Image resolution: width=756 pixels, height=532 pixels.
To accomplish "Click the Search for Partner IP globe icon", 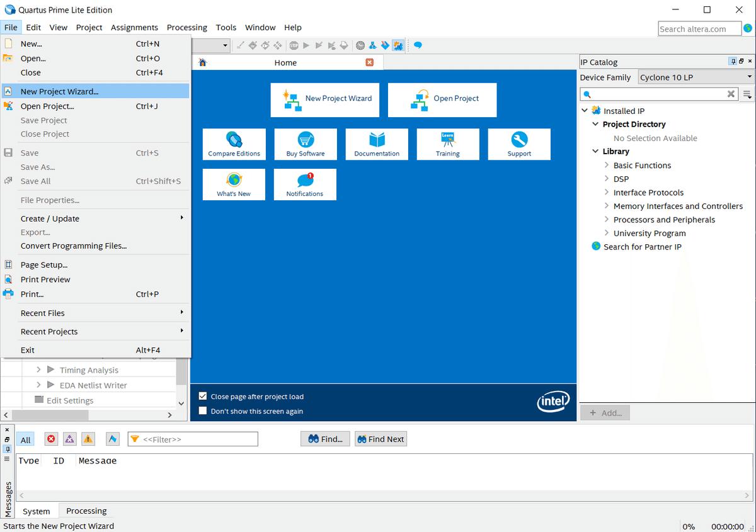I will point(596,246).
